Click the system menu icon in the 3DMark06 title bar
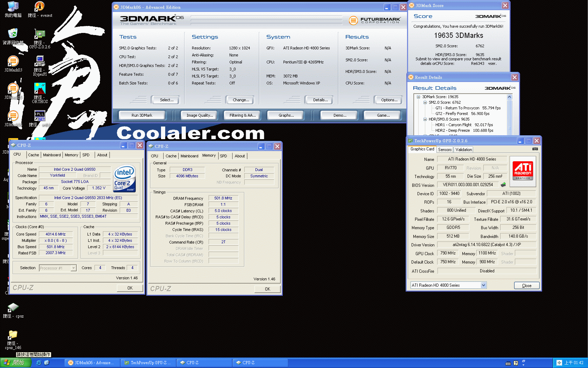The image size is (588, 368). 116,7
